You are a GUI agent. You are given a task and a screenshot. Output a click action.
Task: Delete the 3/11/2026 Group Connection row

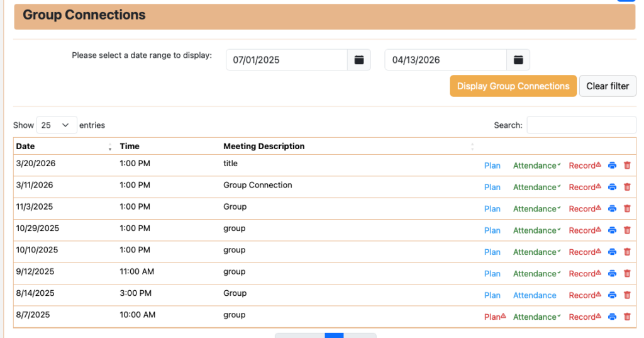[x=627, y=187]
